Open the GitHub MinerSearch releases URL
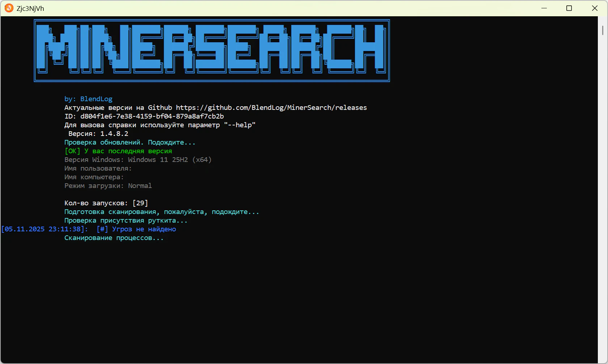 pos(271,108)
